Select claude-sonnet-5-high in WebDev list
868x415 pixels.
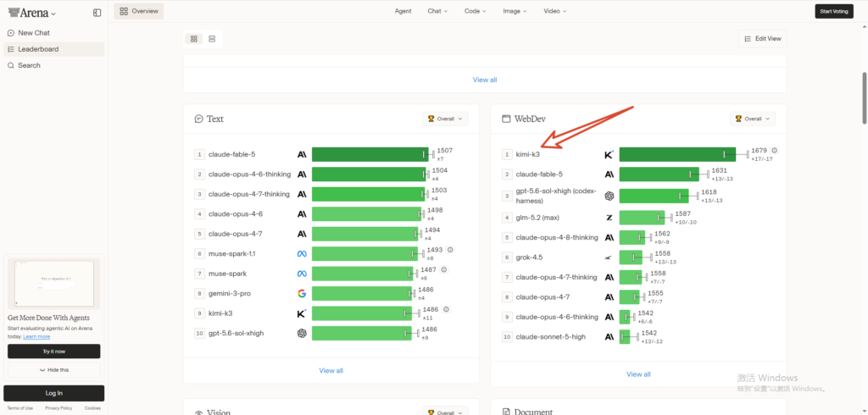click(551, 336)
